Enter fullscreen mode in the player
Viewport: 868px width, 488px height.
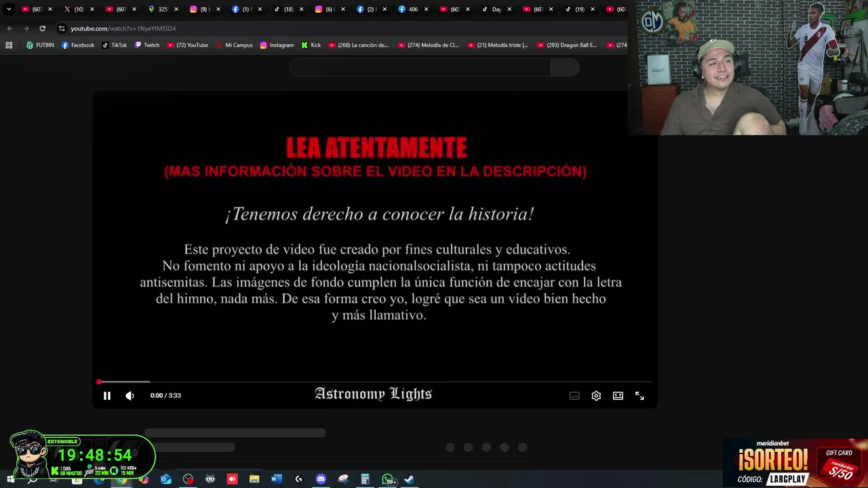tap(639, 396)
